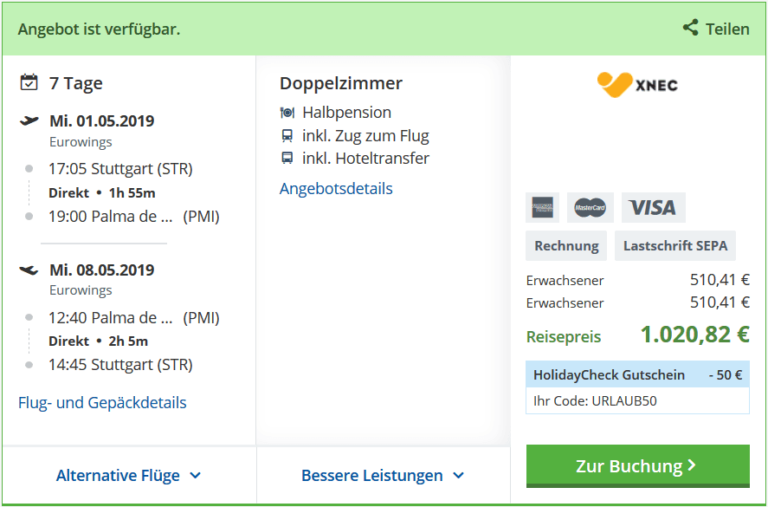
Task: Click the 19:00 Palma de ... (PMI) arrival
Action: coord(134,217)
